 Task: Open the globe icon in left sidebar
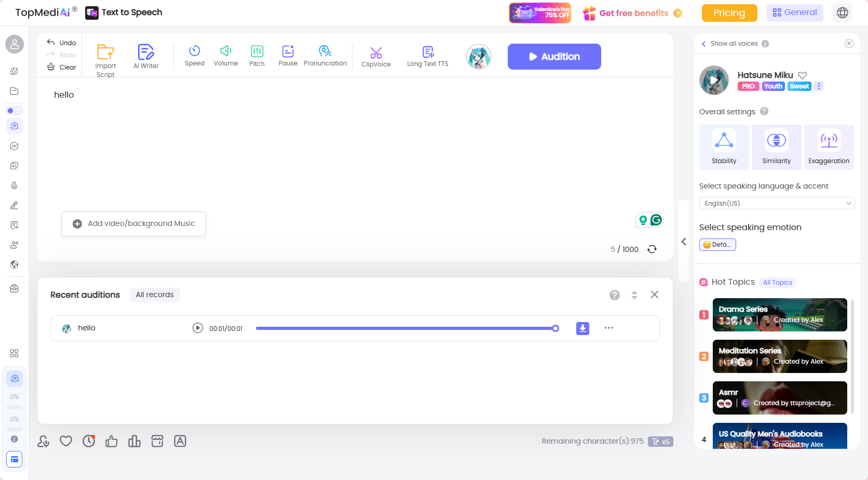point(15,264)
